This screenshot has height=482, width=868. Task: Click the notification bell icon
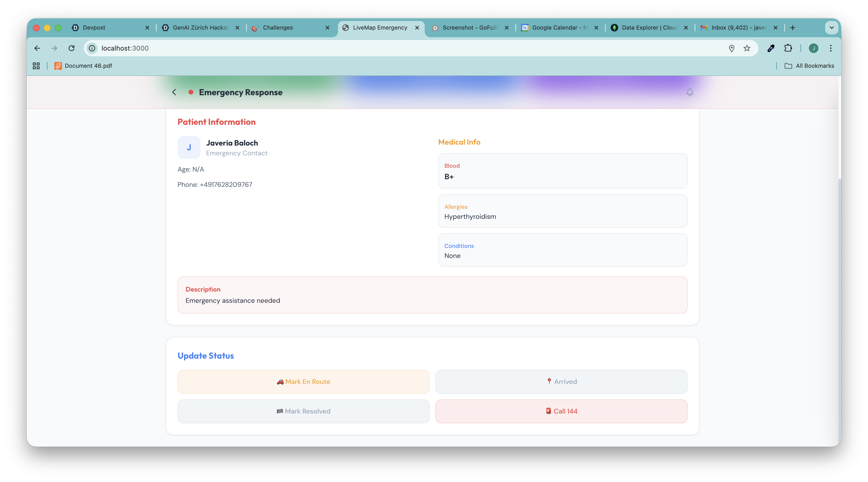[x=690, y=92]
